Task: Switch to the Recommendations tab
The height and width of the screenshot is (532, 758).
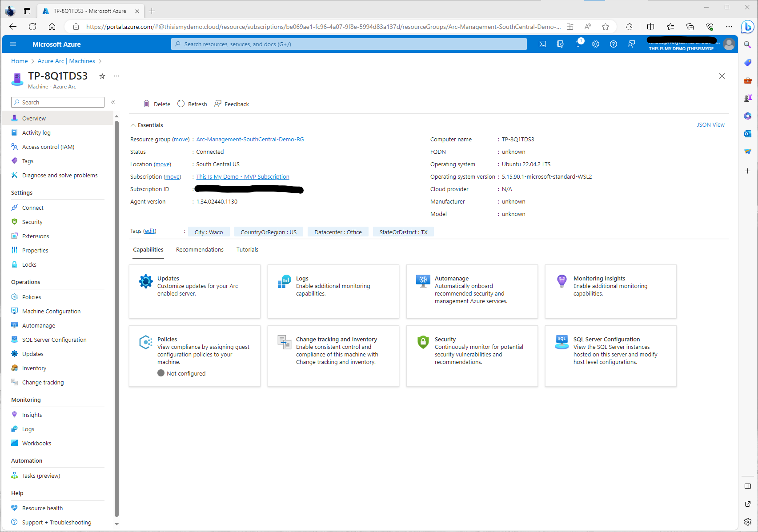Action: [200, 249]
